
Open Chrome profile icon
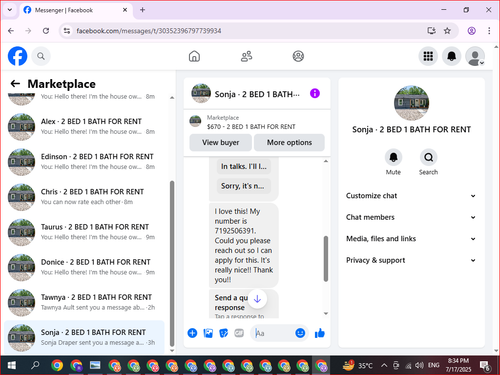(471, 31)
